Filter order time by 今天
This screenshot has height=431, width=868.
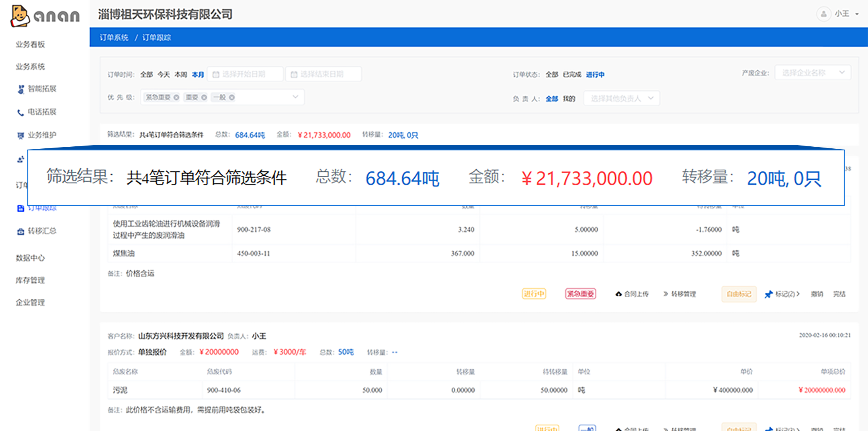coord(164,74)
